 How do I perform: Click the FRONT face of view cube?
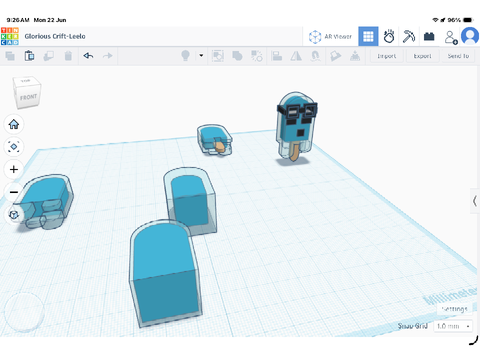click(x=28, y=98)
